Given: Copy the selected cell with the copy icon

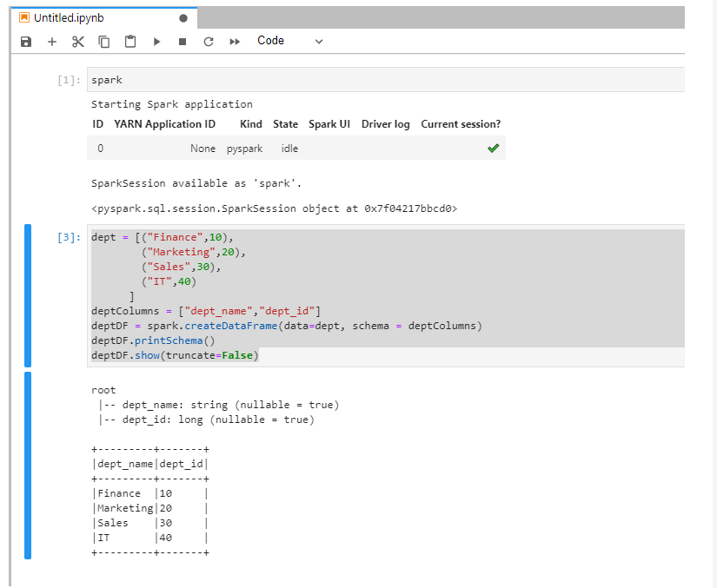Looking at the screenshot, I should pyautogui.click(x=104, y=42).
